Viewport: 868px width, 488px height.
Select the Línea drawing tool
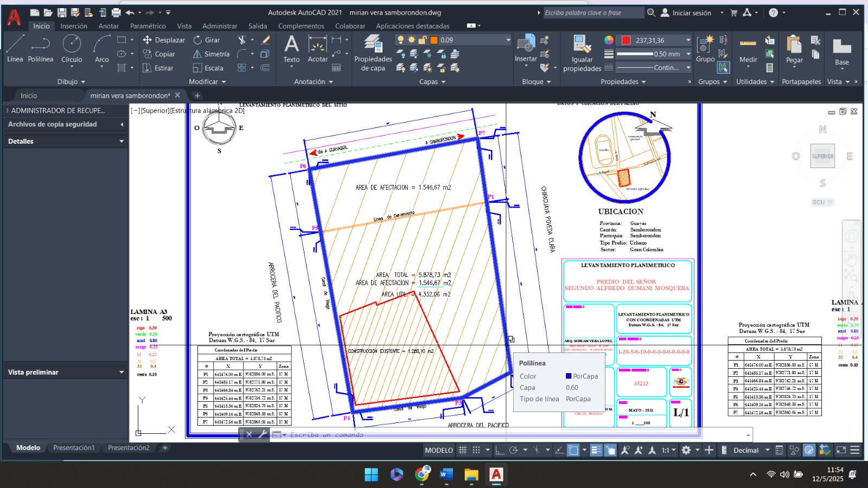pos(15,48)
